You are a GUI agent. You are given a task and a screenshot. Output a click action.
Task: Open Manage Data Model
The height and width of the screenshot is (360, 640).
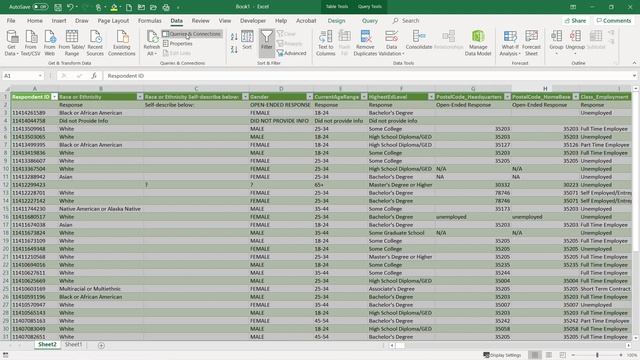(x=478, y=43)
